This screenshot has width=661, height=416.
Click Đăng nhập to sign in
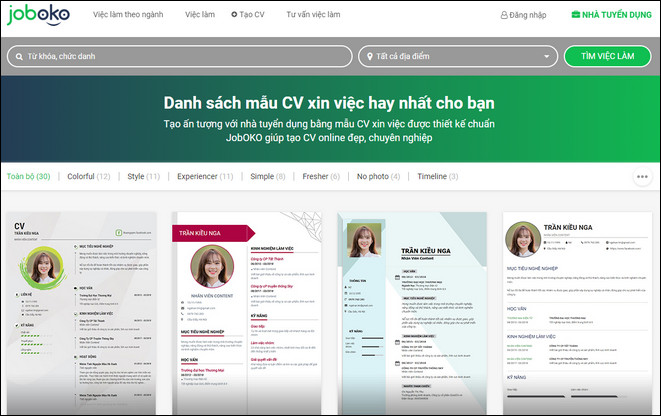(x=527, y=15)
